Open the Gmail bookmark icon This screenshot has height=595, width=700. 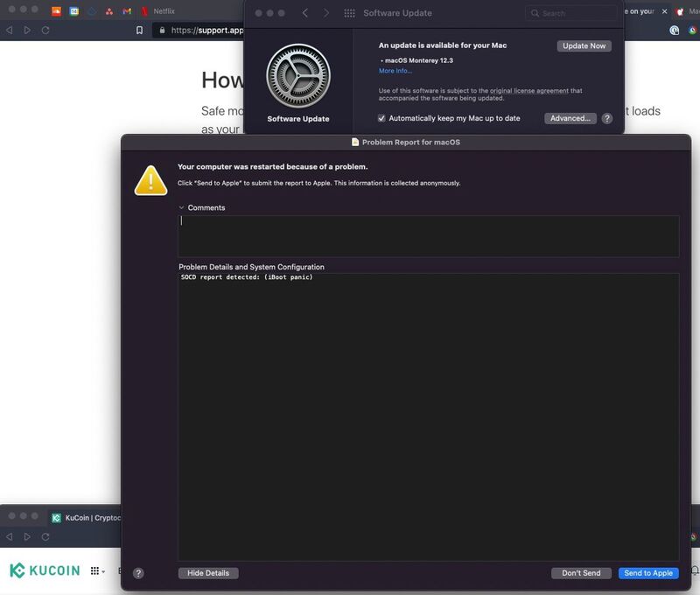point(127,11)
